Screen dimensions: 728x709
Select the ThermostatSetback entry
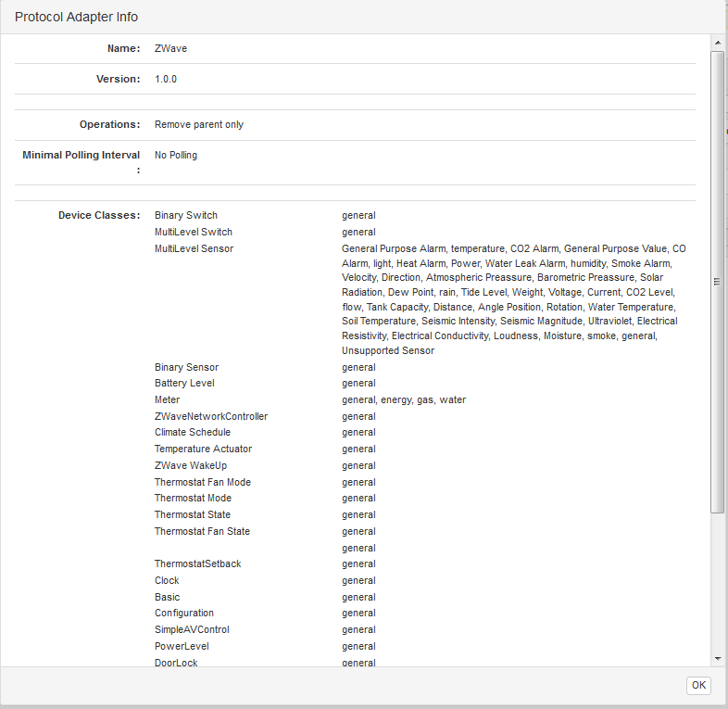(198, 563)
